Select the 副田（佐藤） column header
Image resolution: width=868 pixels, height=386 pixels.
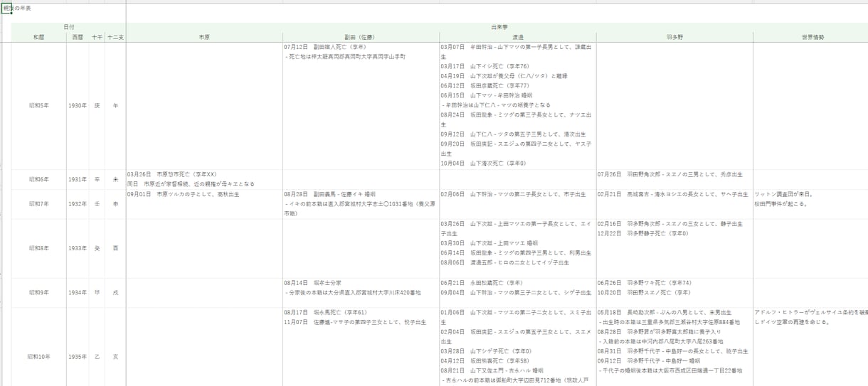coord(361,37)
